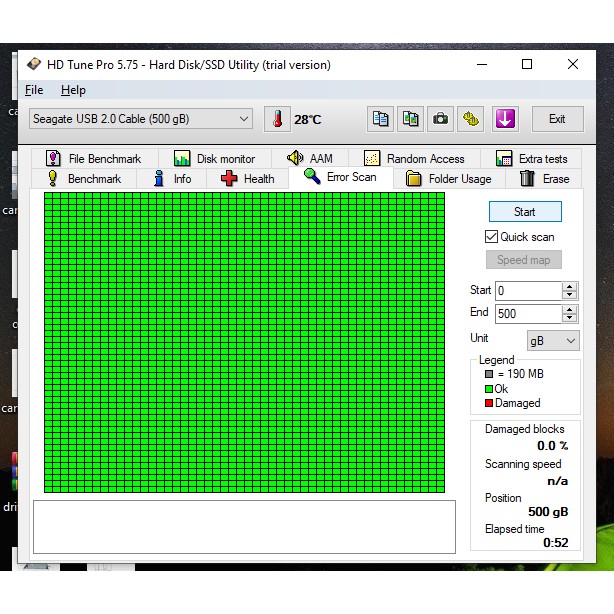Click the copy info to clipboard icon

(x=380, y=119)
